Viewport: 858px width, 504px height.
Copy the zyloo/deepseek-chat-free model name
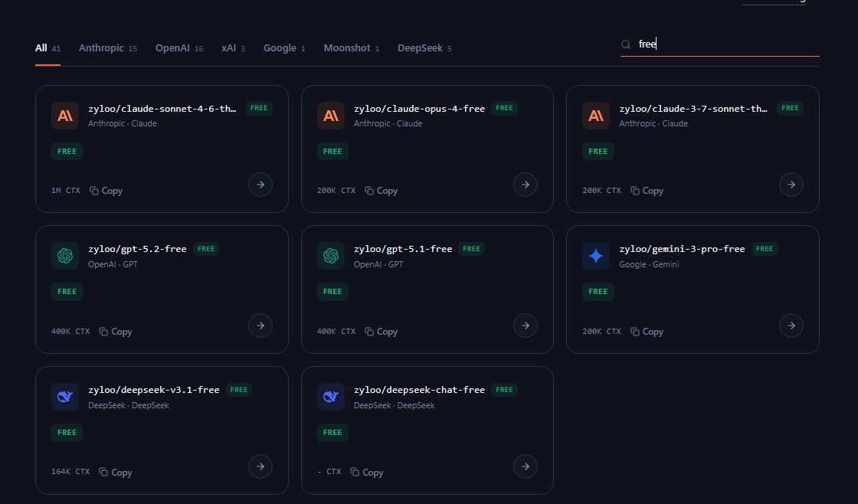367,473
